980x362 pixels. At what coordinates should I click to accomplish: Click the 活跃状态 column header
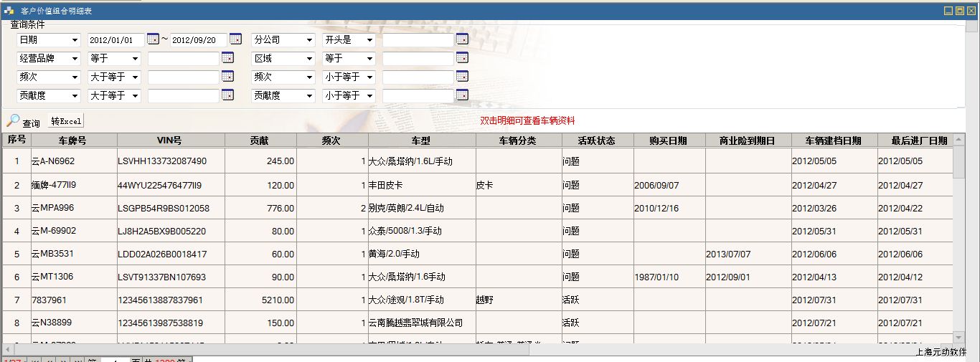(x=597, y=140)
